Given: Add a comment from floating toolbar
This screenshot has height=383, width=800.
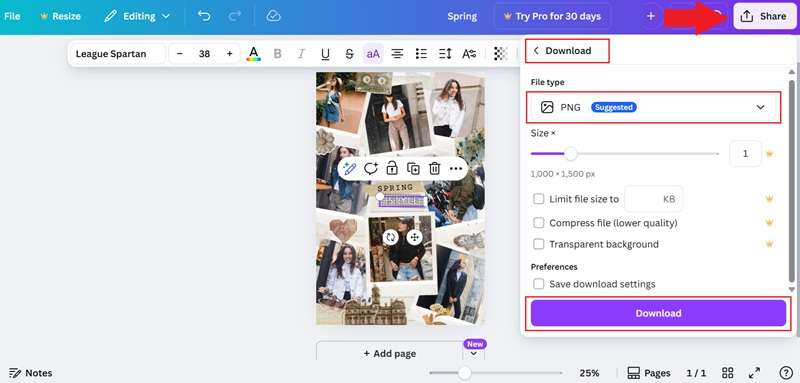Looking at the screenshot, I should point(371,168).
